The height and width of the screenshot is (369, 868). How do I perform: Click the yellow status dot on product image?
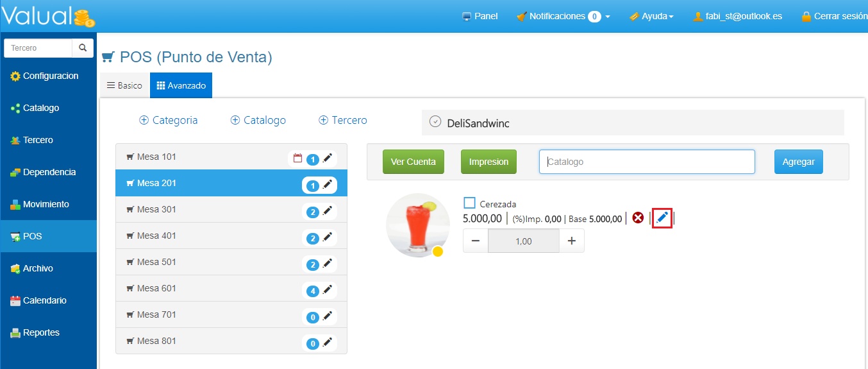(438, 252)
